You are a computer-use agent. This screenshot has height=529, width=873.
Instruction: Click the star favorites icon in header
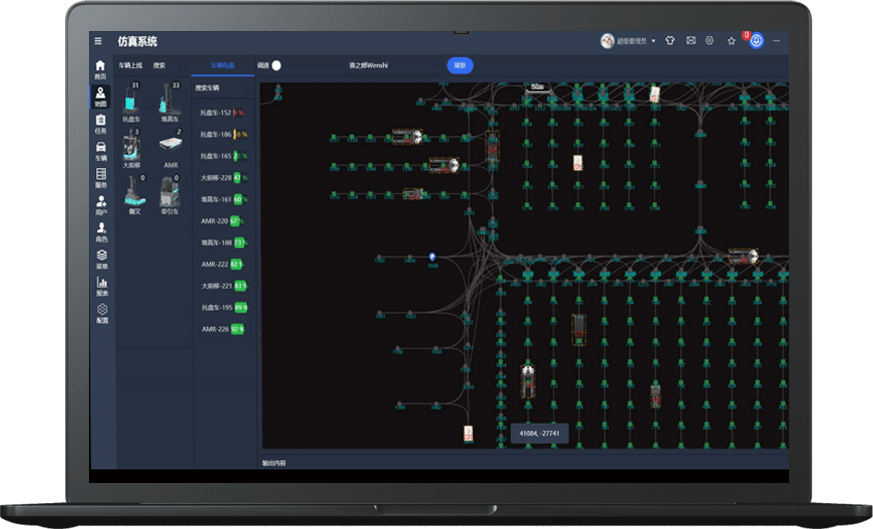731,41
